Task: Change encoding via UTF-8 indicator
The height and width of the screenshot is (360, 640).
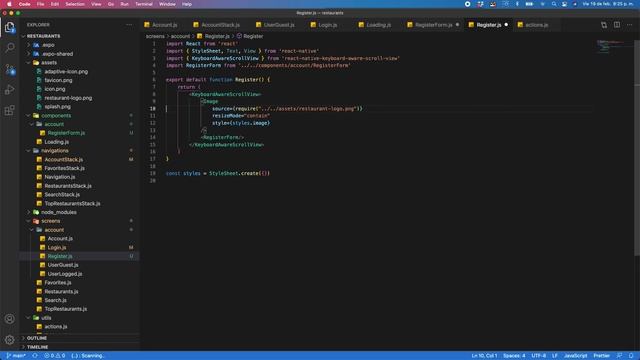Action: point(539,356)
